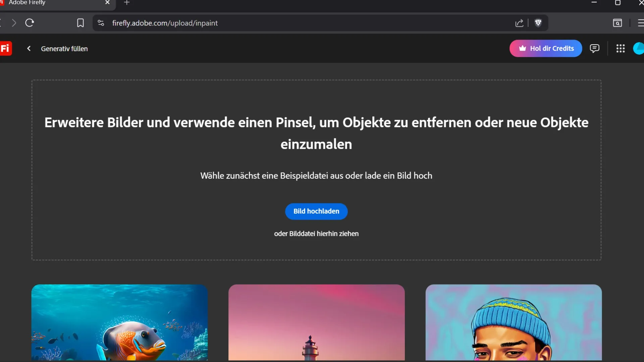The width and height of the screenshot is (644, 362).
Task: Select the pink lighthouse sample image
Action: (316, 322)
